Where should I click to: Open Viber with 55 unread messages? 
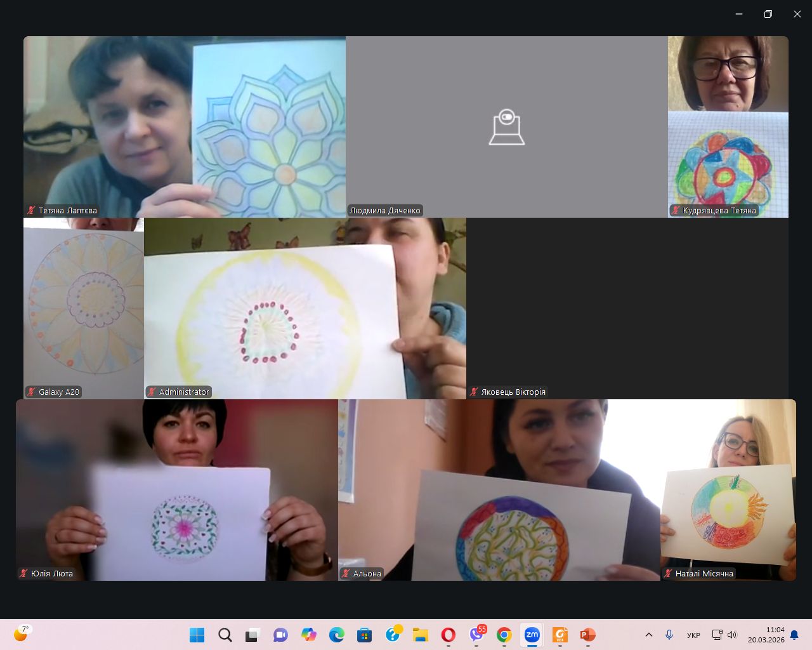(476, 635)
